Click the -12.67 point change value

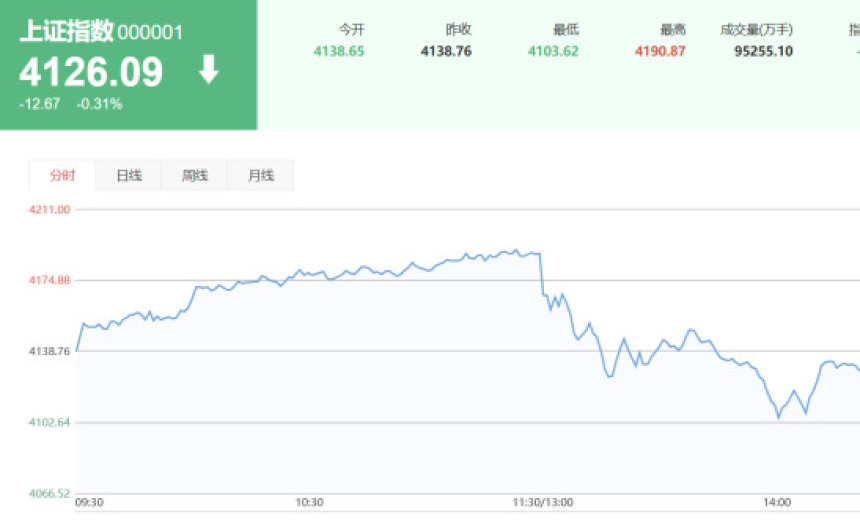(40, 103)
